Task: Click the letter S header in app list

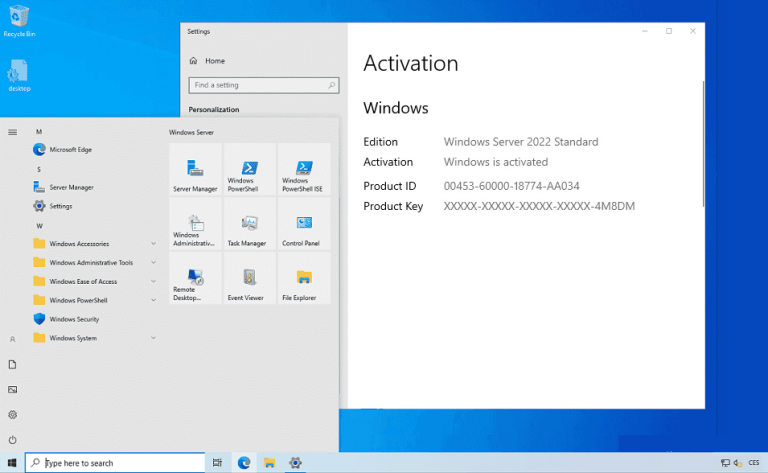Action: pyautogui.click(x=39, y=169)
